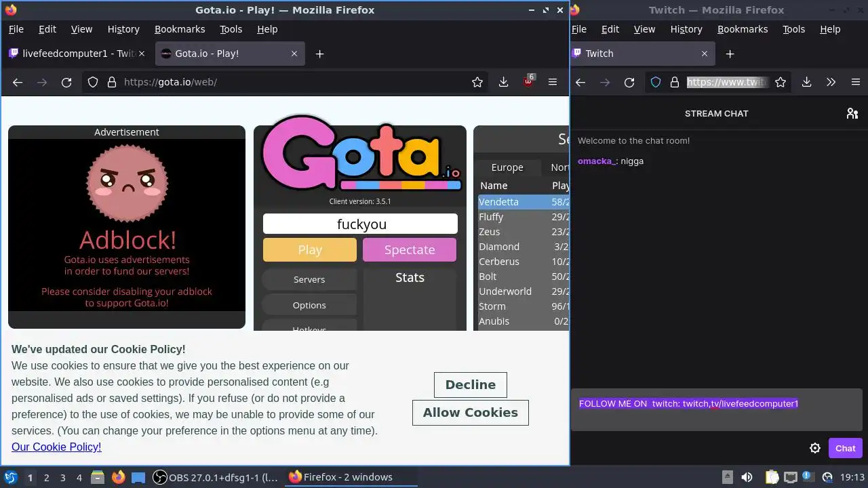Screen dimensions: 868x488
Task: Reload the Twitch window page
Action: tap(629, 82)
